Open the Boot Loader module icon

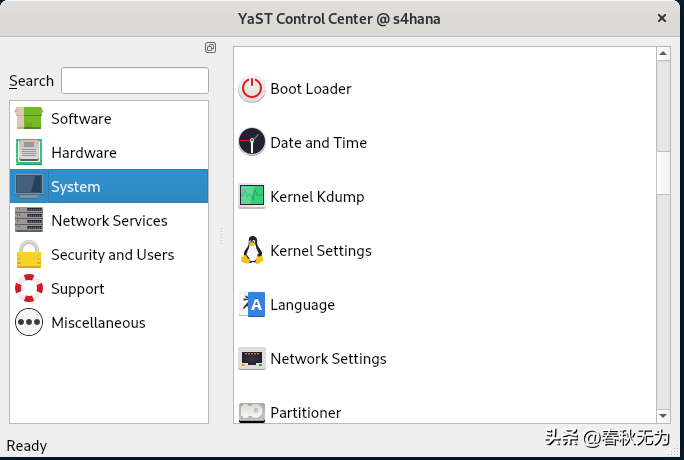coord(252,89)
